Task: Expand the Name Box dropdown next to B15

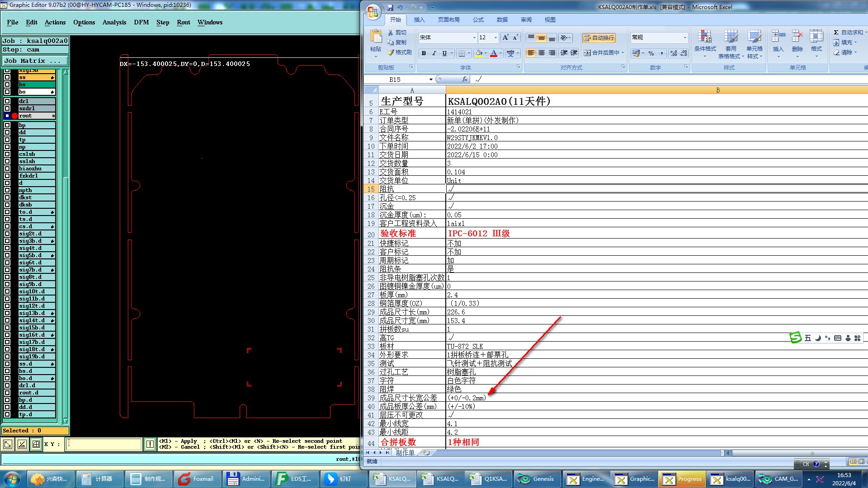Action: click(x=431, y=79)
